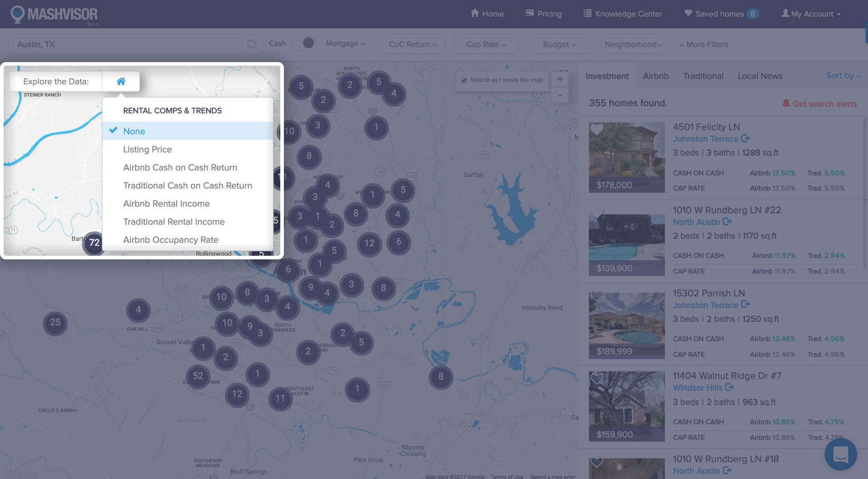Click the More Filters link
Screen dimensions: 868x479
click(707, 44)
